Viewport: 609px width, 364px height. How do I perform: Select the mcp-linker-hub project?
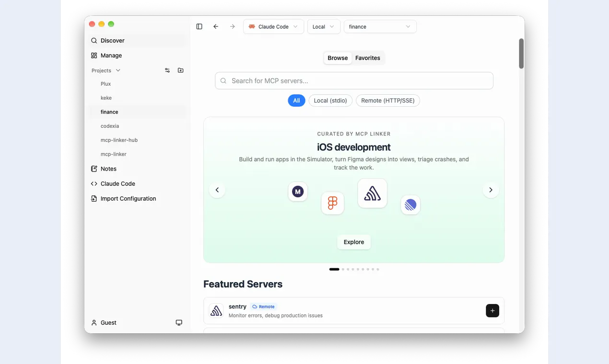pyautogui.click(x=137, y=140)
